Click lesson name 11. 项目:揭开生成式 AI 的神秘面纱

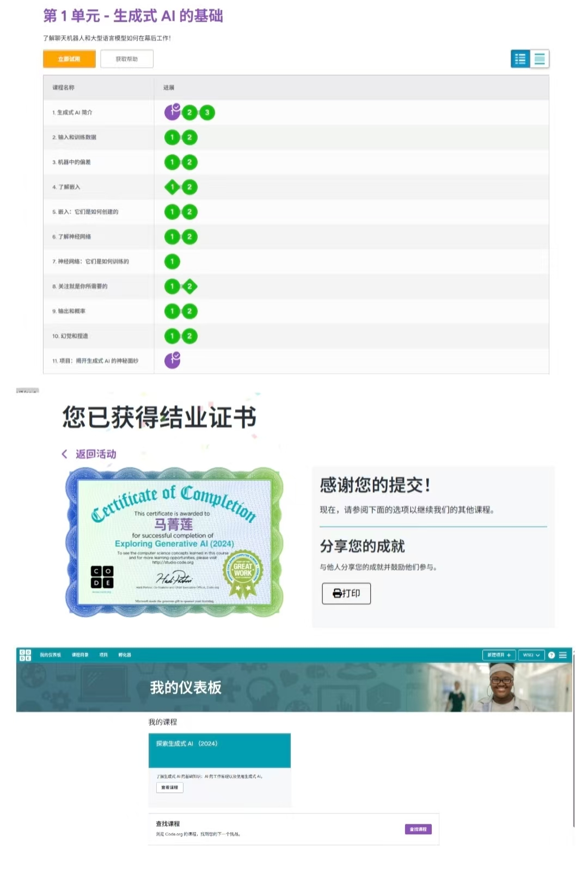[95, 361]
